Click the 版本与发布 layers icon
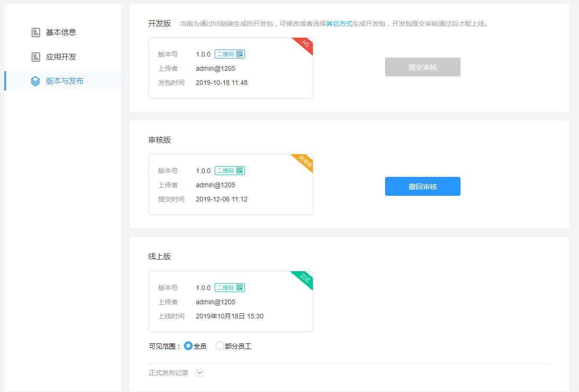 click(x=35, y=81)
